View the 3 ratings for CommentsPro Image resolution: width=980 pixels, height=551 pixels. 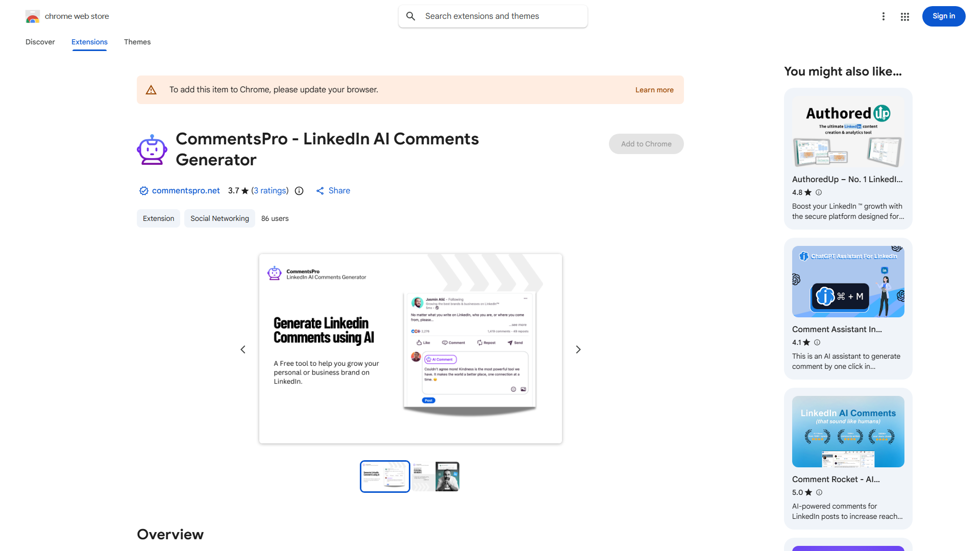point(270,190)
